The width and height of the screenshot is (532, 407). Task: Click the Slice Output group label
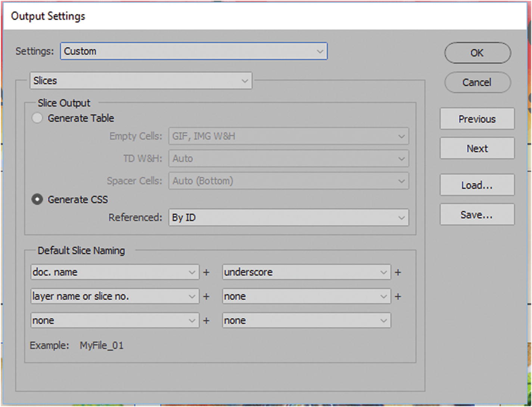coord(64,103)
